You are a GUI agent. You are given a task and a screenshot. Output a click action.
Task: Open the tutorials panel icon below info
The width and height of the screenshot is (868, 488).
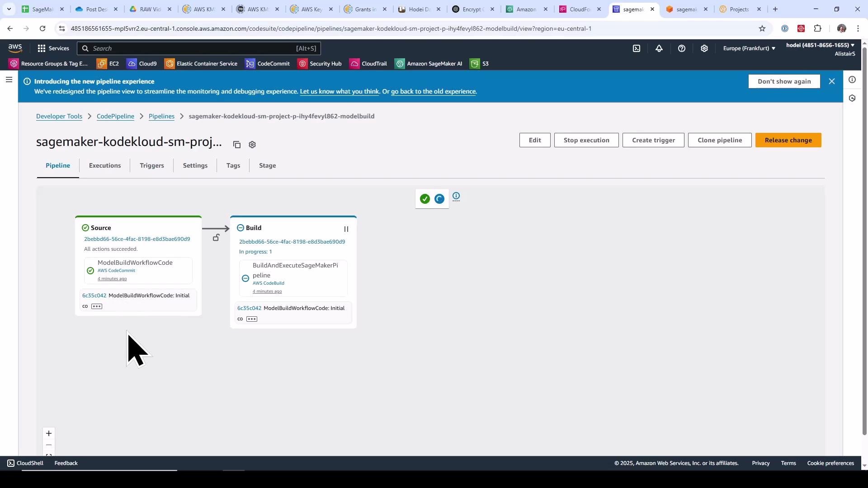(852, 98)
